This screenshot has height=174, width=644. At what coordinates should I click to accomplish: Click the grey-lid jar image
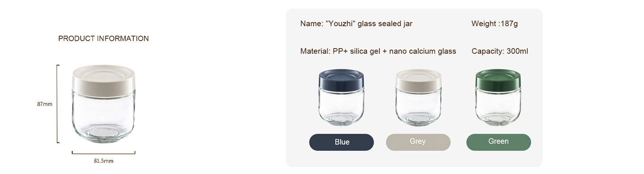[418, 97]
